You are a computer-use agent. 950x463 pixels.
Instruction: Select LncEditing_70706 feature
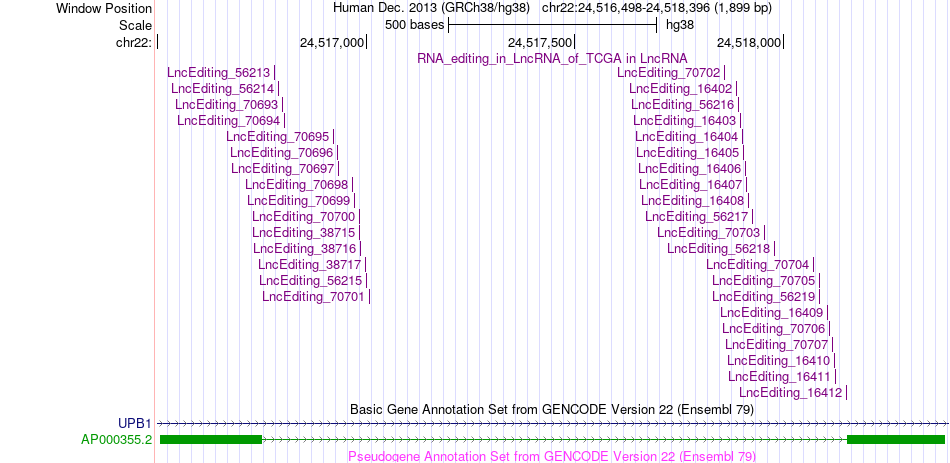tap(774, 328)
